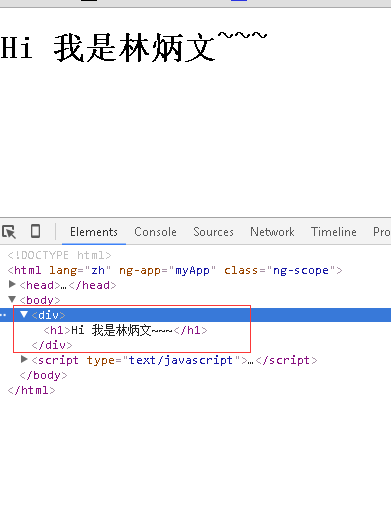Open the partially visible Pro... tab
Image resolution: width=391 pixels, height=511 pixels.
pyautogui.click(x=382, y=232)
